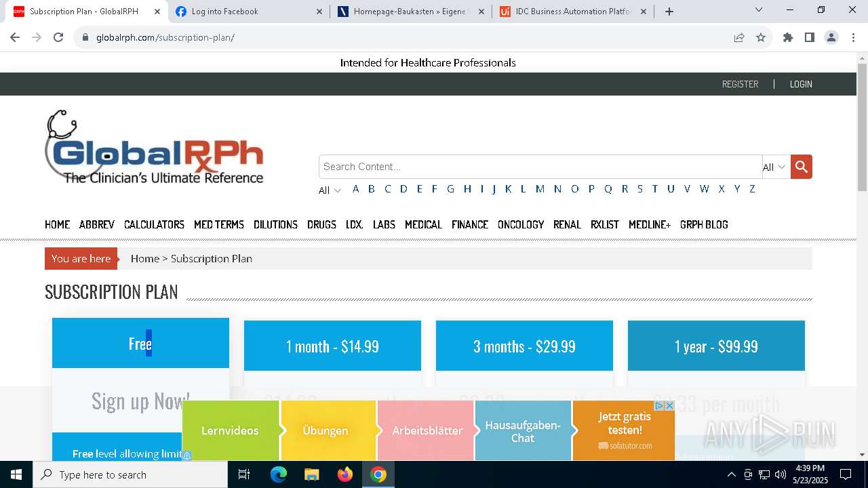
Task: Open volume control in system tray
Action: [x=781, y=474]
